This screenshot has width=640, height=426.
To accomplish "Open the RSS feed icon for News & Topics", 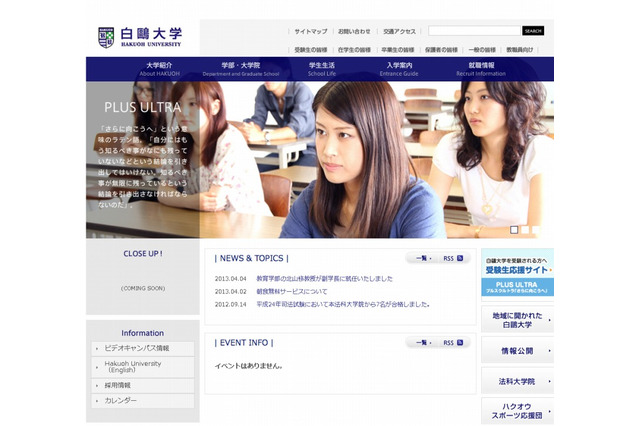I will coord(460,258).
